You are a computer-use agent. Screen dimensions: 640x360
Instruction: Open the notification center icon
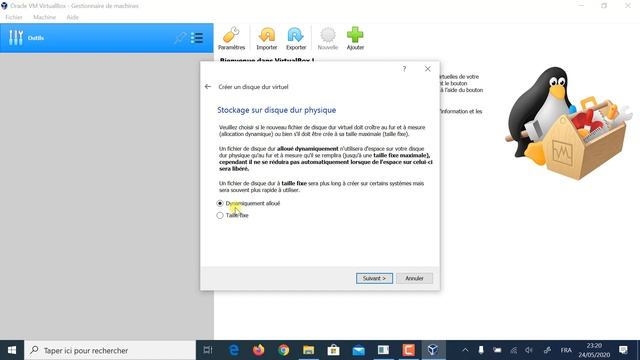coord(623,350)
